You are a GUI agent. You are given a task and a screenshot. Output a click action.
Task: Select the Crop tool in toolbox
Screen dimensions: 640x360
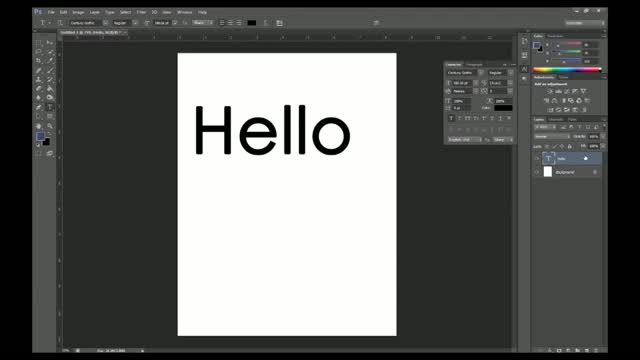click(x=39, y=61)
